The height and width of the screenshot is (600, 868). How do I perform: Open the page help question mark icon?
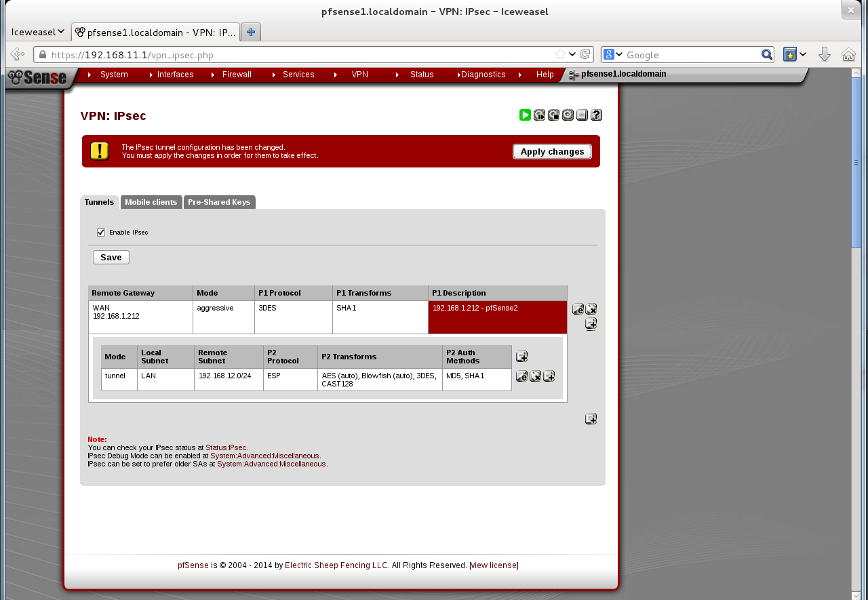pyautogui.click(x=596, y=115)
